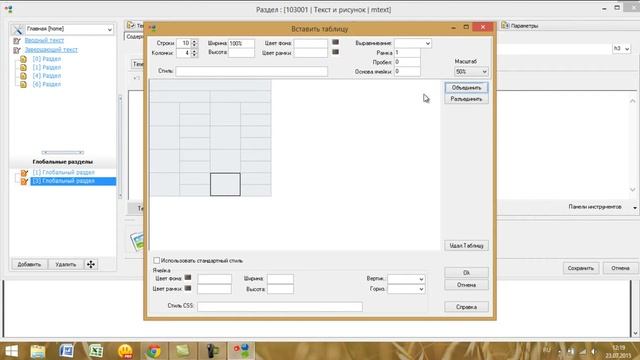The image size is (640, 360).
Task: Click the tools icon beside Главная [home]
Action: [18, 29]
